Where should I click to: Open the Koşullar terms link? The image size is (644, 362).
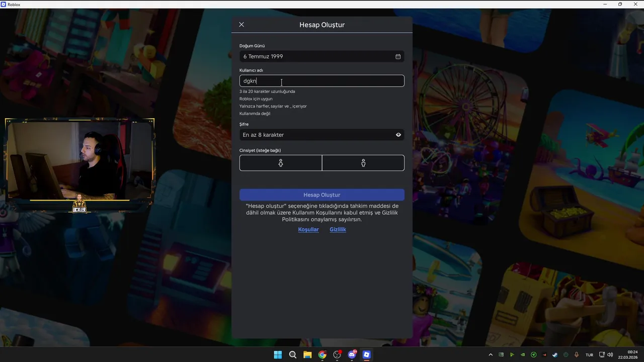(x=308, y=229)
